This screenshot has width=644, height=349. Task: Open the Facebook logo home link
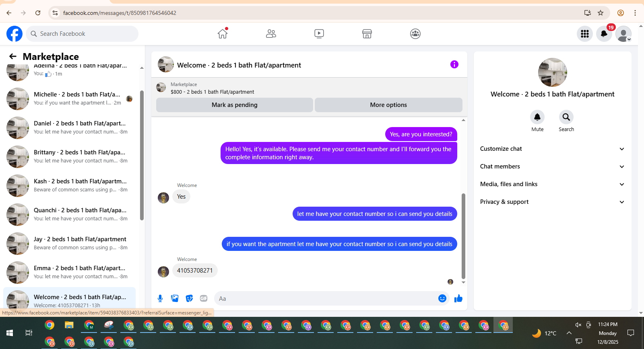point(14,34)
